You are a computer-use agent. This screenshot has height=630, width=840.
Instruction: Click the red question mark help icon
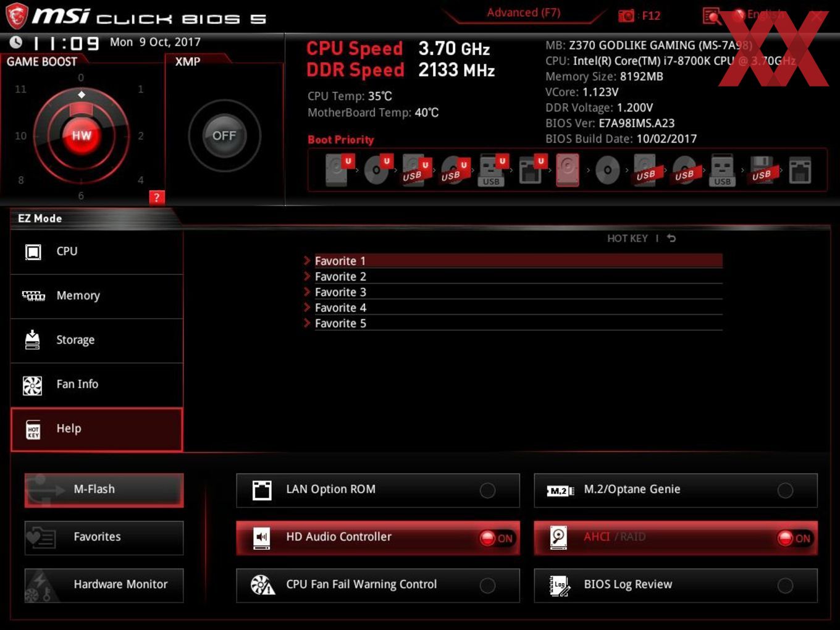(157, 198)
